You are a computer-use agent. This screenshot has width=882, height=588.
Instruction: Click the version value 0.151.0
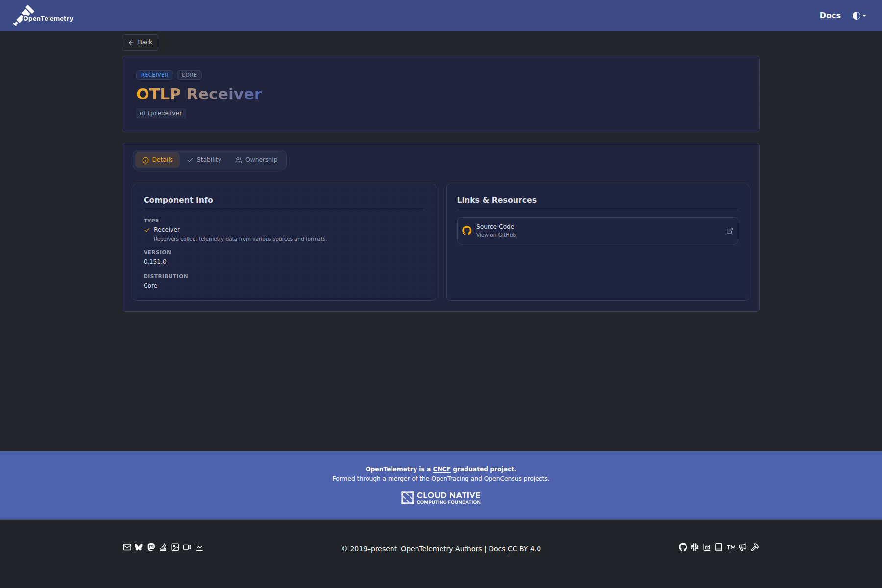coord(155,262)
